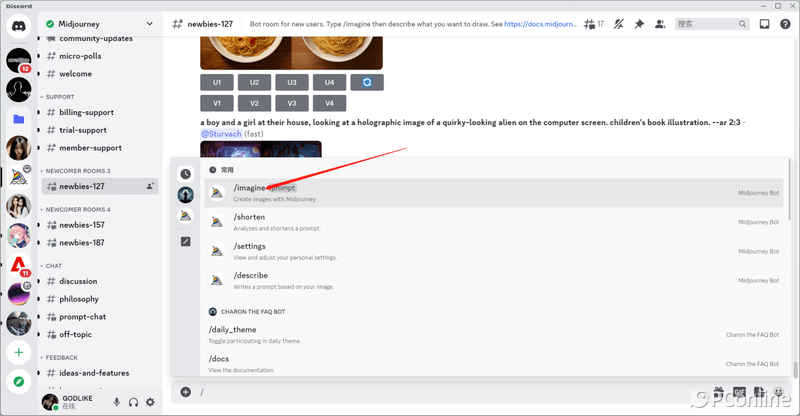This screenshot has width=800, height=416.
Task: Mute microphone in user panel
Action: (x=117, y=402)
